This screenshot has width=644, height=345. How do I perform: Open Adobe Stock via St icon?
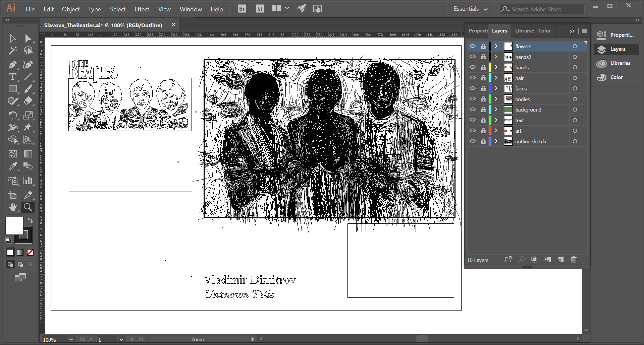pyautogui.click(x=260, y=9)
